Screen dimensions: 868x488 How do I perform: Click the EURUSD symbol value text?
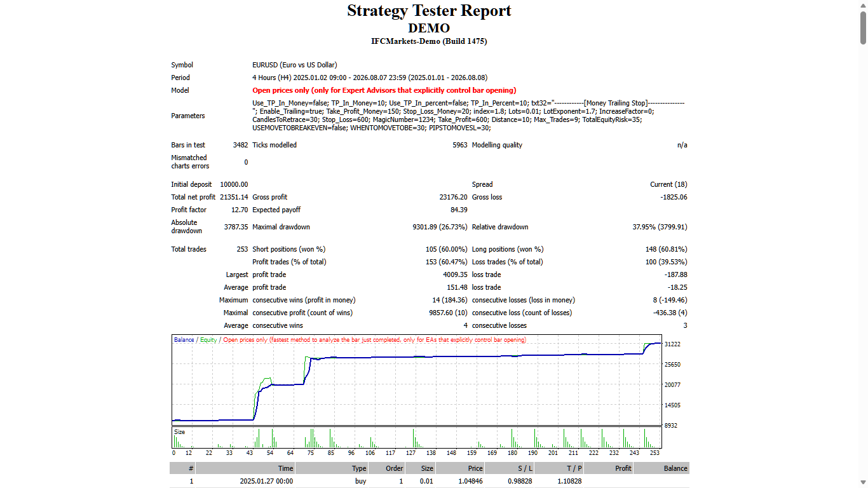pos(295,65)
